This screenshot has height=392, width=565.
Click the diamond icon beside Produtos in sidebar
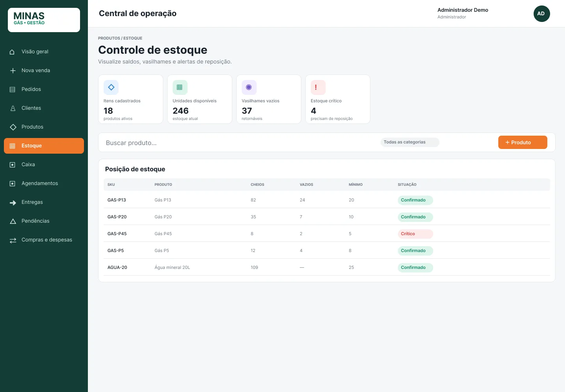click(x=13, y=127)
